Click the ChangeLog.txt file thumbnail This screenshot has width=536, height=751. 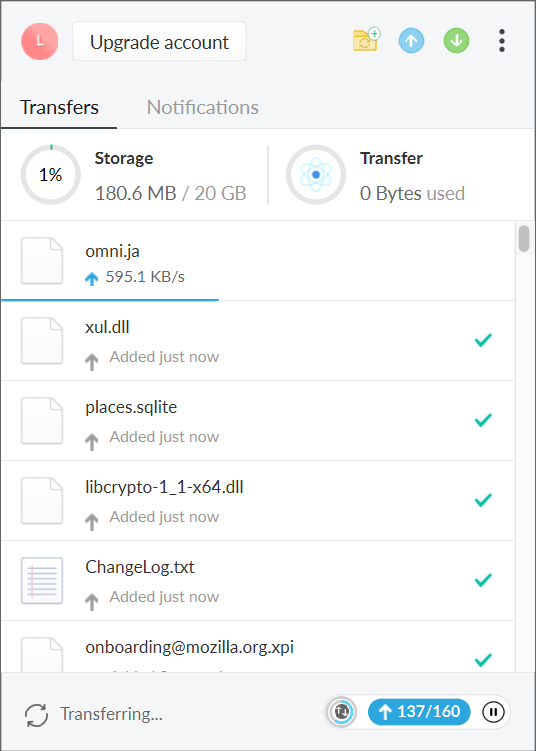pos(42,580)
